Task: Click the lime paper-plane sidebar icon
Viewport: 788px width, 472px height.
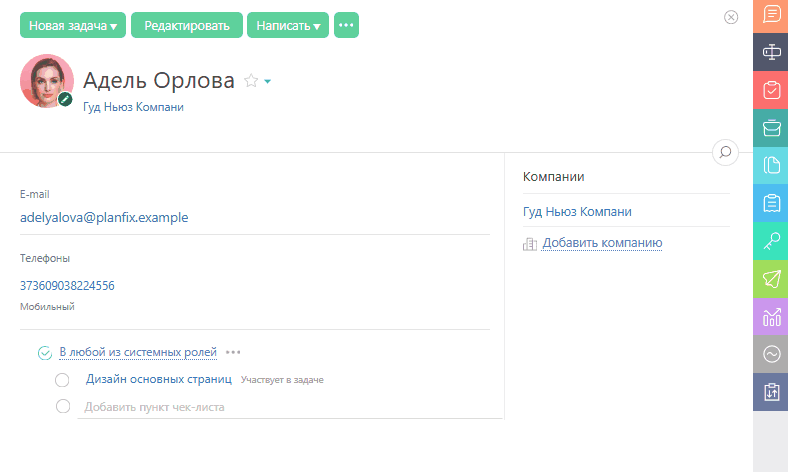Action: coord(770,279)
